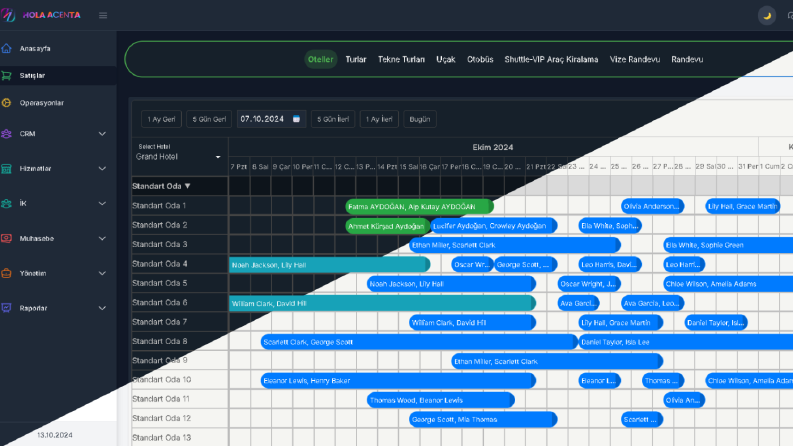The image size is (793, 446).
Task: Expand the Muhasebe submenu chevron
Action: pyautogui.click(x=102, y=238)
